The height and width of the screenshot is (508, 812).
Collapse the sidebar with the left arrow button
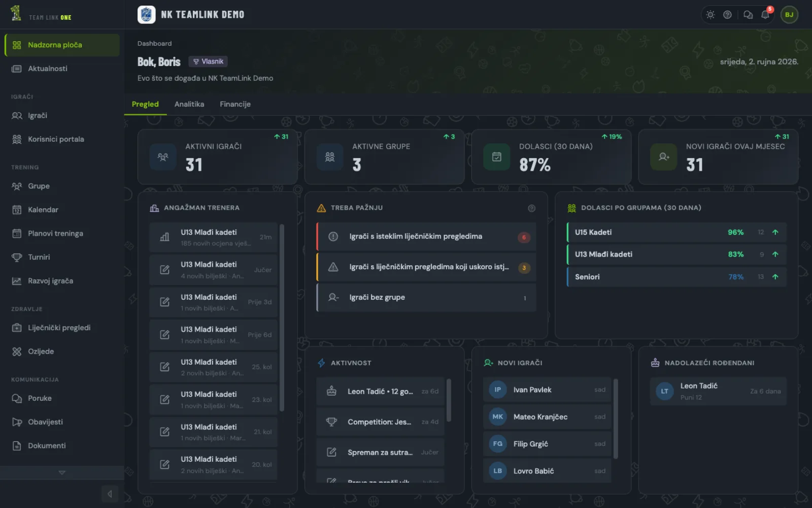110,494
